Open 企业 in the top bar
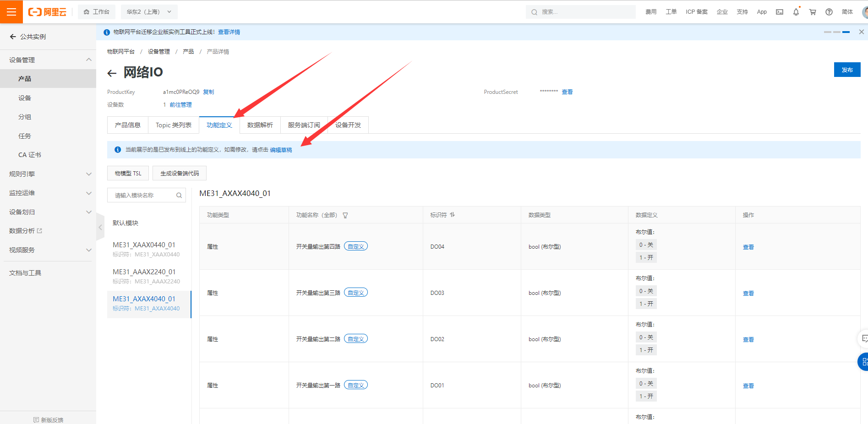The height and width of the screenshot is (424, 868). pyautogui.click(x=722, y=12)
